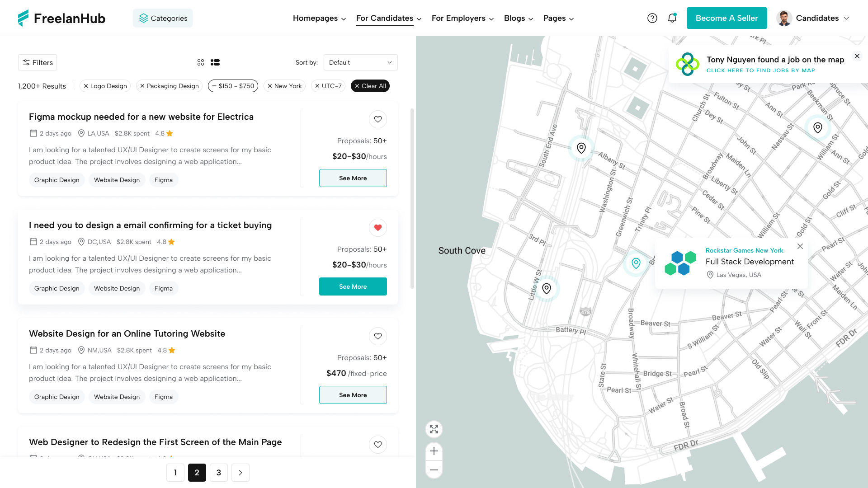Open the Filters panel
The width and height of the screenshot is (868, 488).
37,62
